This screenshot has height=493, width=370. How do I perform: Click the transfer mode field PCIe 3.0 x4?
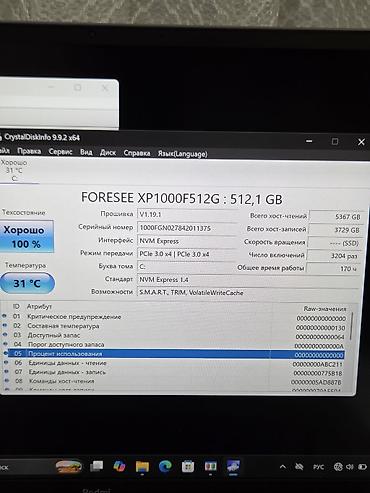coord(187,254)
